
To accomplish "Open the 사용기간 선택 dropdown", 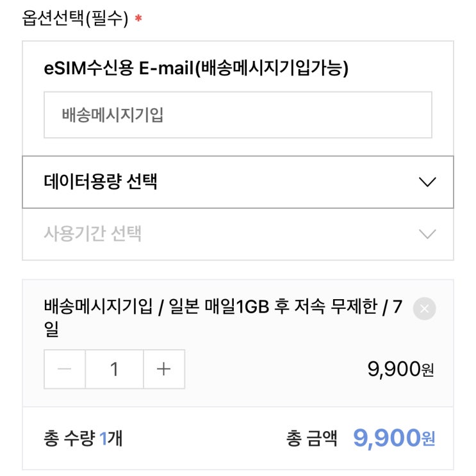I will 238,234.
